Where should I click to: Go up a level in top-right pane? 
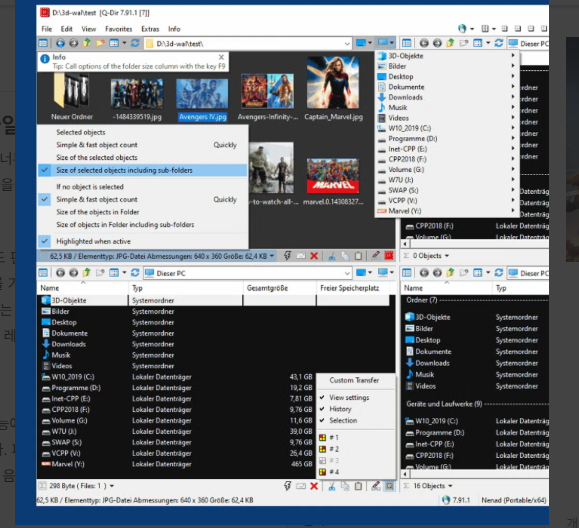point(450,43)
